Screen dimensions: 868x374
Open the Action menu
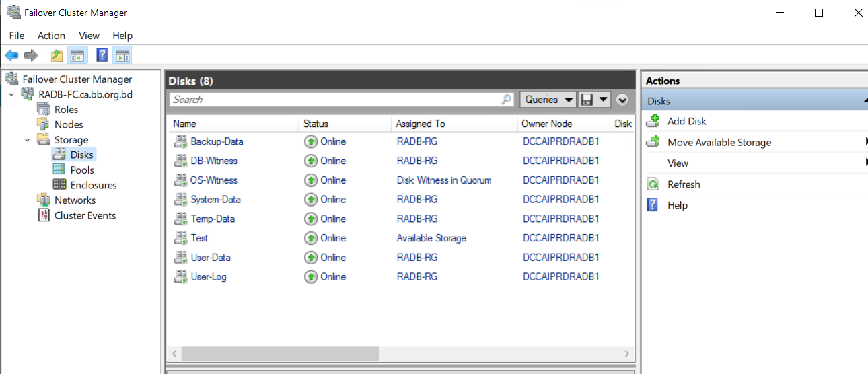51,36
